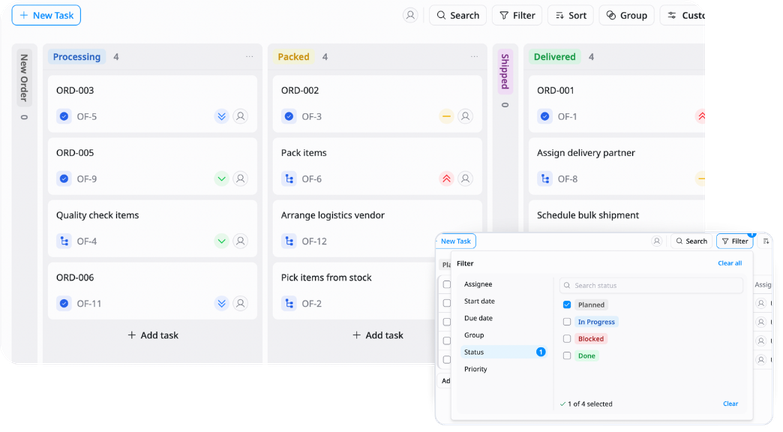Click the subtask icon on OF-8
The height and width of the screenshot is (432, 783).
pyautogui.click(x=545, y=179)
